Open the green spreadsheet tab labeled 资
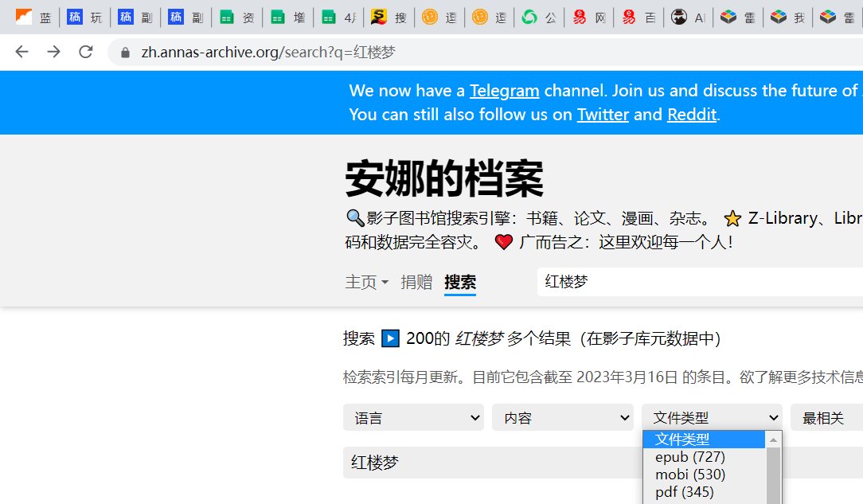This screenshot has height=504, width=863. [x=236, y=18]
